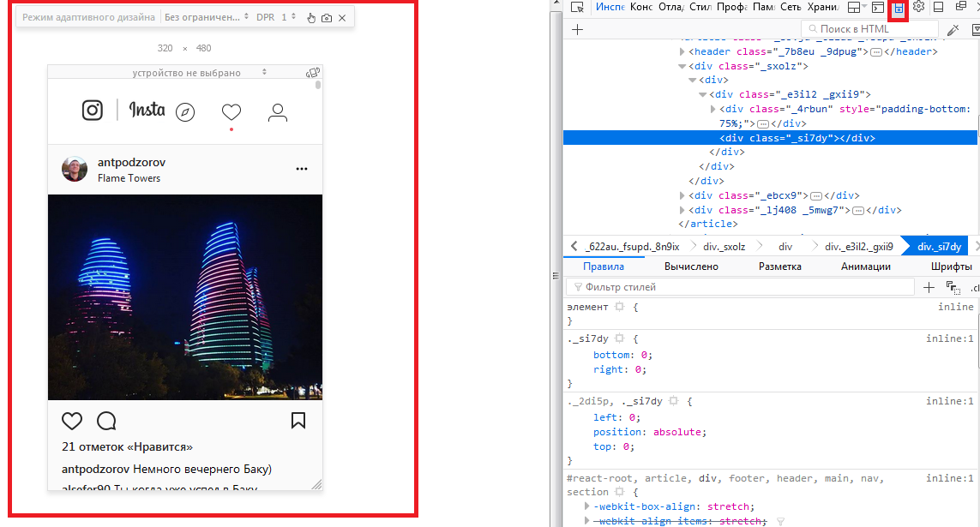980x527 pixels.
Task: Open the Разметка sidebar tab
Action: coord(780,266)
